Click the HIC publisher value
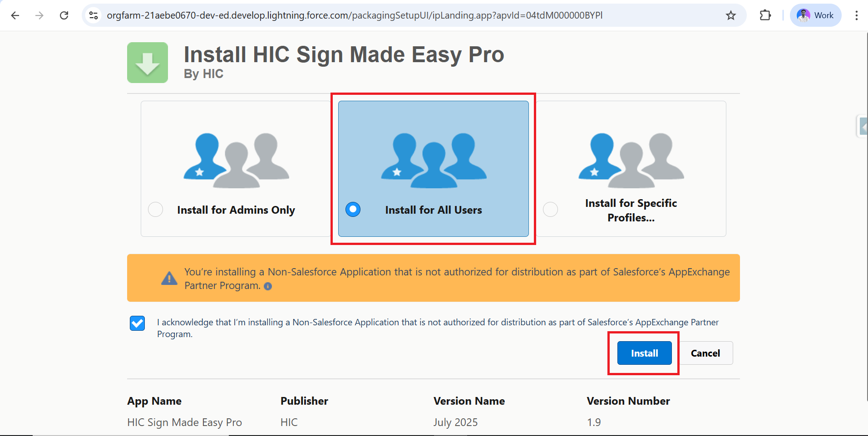The height and width of the screenshot is (436, 868). coord(289,422)
